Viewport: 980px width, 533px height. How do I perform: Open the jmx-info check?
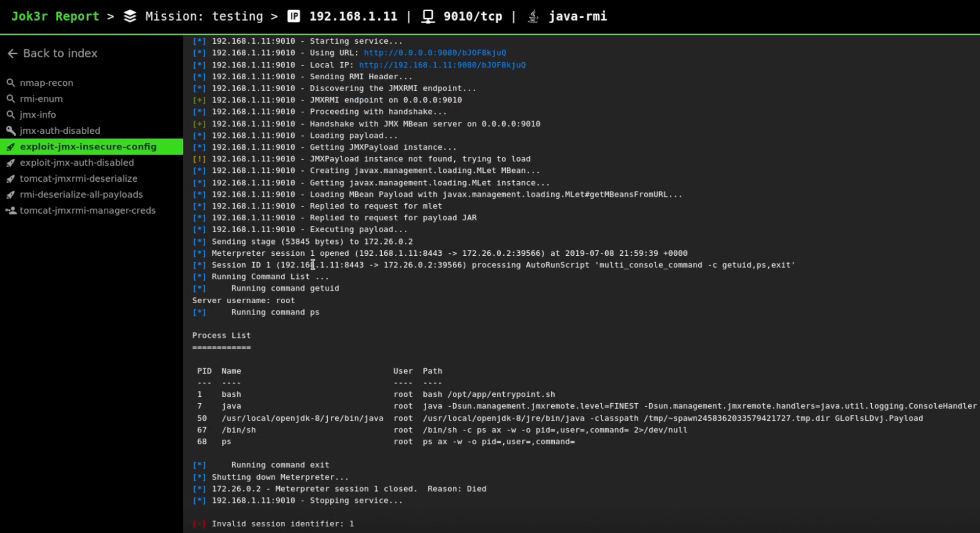click(x=38, y=115)
